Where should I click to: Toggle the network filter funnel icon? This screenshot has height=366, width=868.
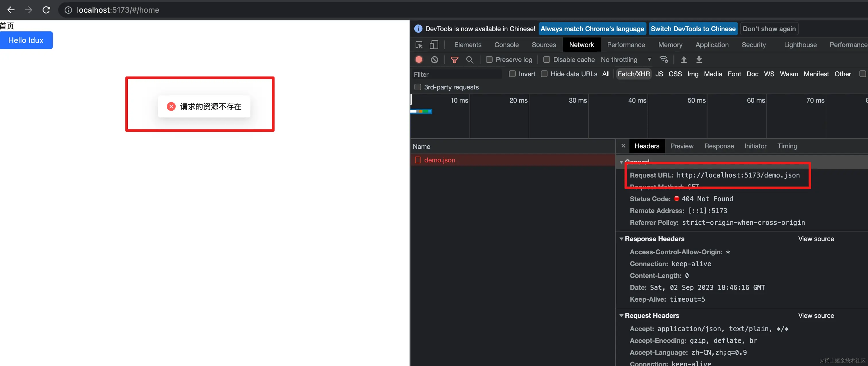point(455,60)
